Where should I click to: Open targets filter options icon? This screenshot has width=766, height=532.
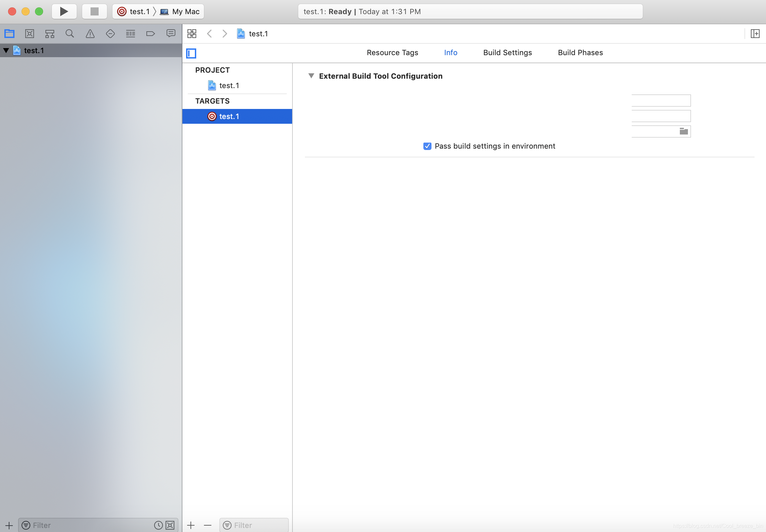(x=227, y=525)
